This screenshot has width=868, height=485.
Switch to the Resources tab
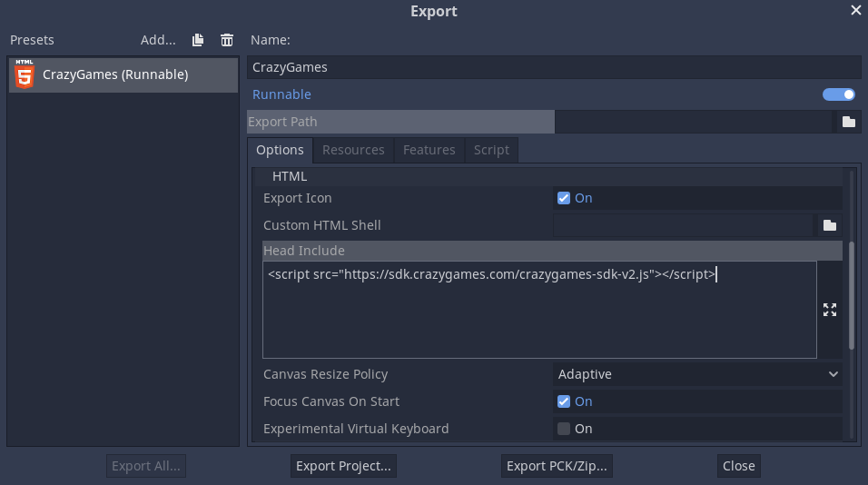(x=353, y=150)
